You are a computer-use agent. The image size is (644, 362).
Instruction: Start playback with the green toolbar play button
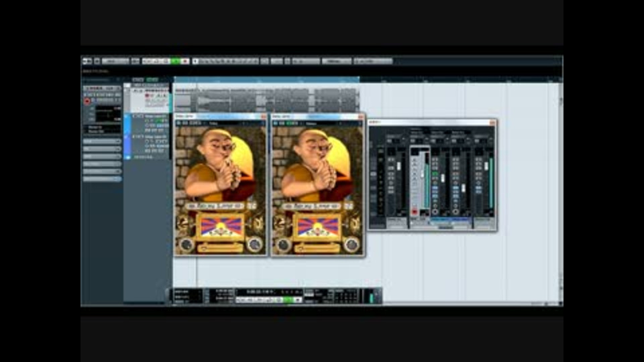coord(176,61)
